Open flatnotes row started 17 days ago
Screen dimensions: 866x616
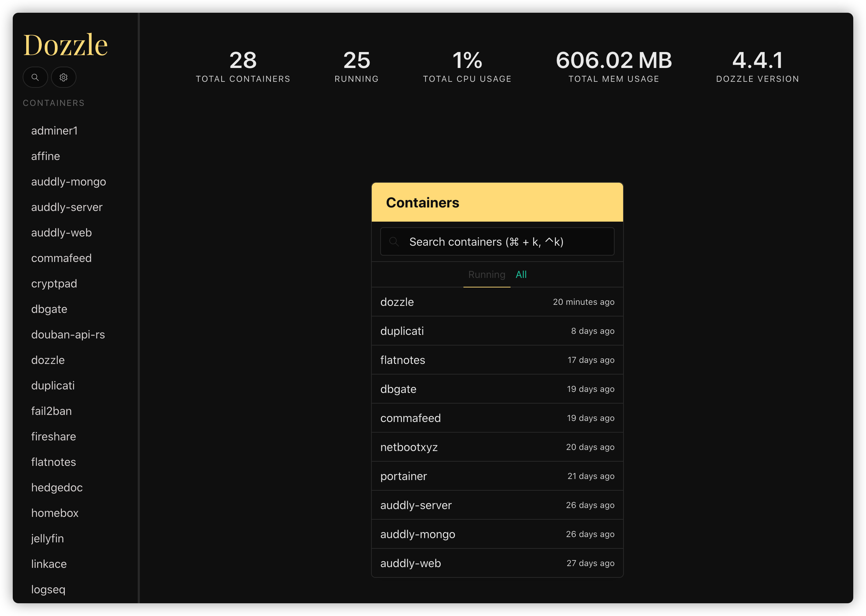pos(497,360)
